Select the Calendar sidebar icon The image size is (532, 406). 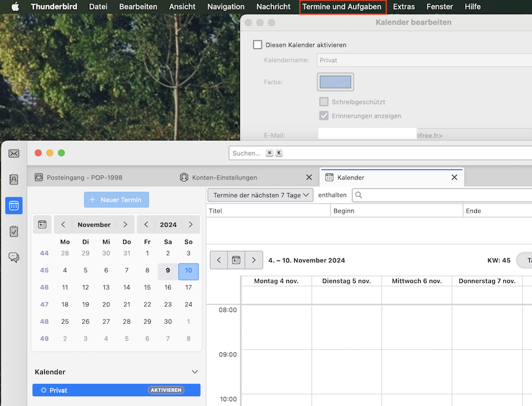click(14, 205)
